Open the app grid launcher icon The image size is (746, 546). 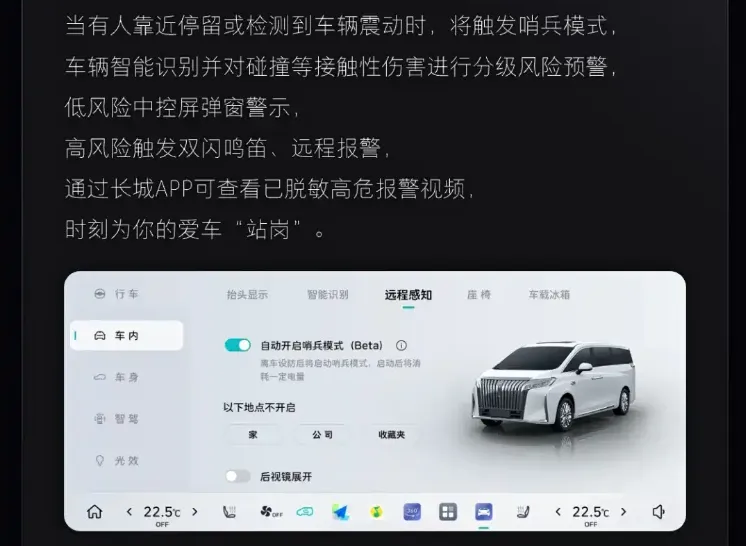(448, 512)
